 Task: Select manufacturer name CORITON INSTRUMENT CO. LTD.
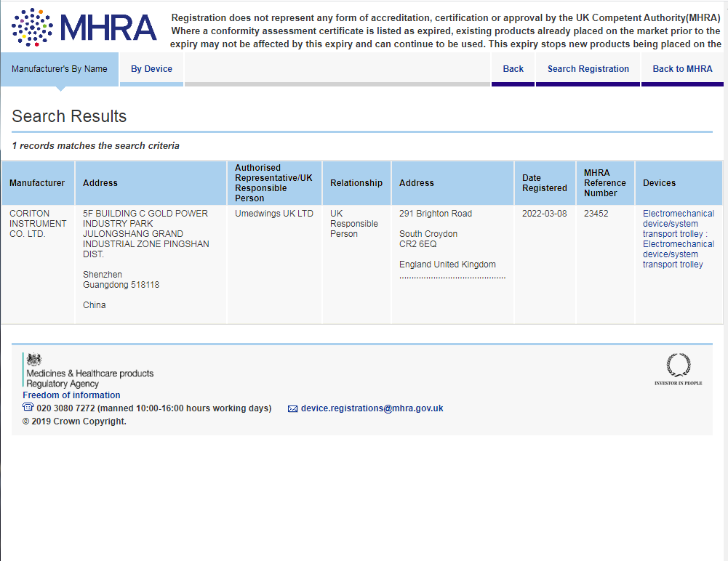[x=38, y=224]
